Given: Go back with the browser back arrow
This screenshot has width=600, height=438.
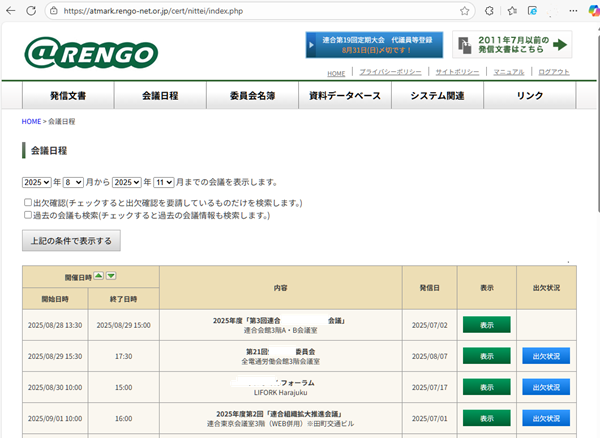Looking at the screenshot, I should pyautogui.click(x=11, y=11).
